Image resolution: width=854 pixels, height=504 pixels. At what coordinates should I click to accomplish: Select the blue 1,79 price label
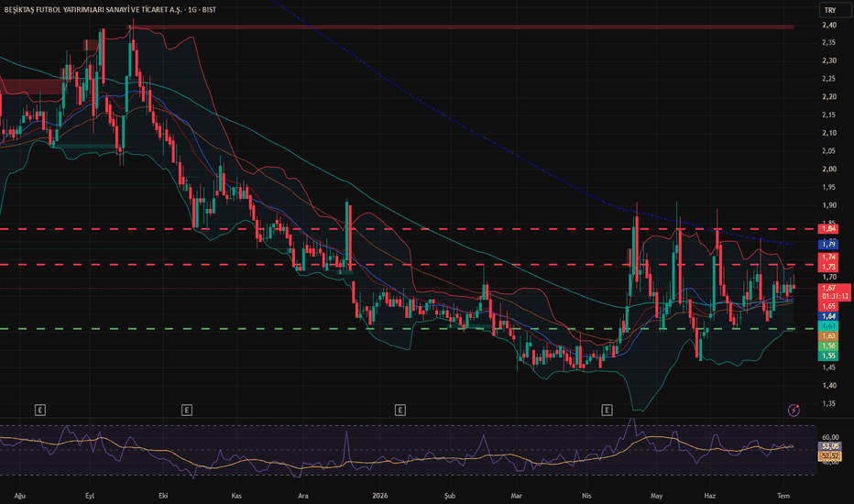click(828, 244)
